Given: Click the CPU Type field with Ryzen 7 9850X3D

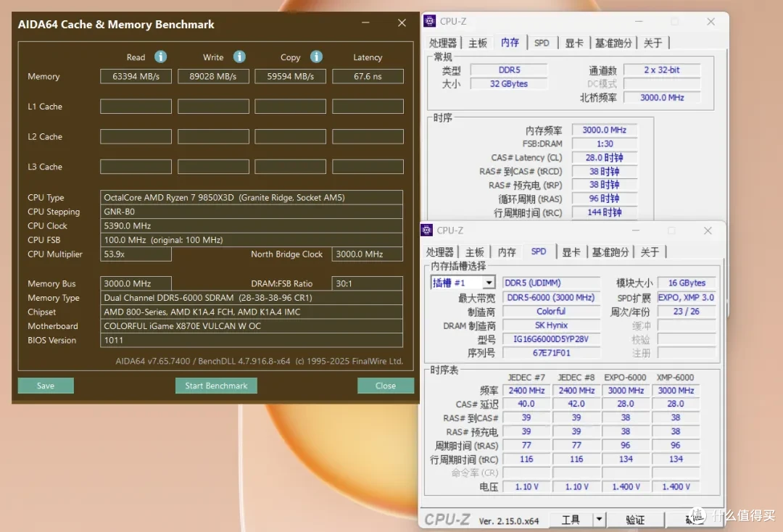Looking at the screenshot, I should [x=251, y=198].
